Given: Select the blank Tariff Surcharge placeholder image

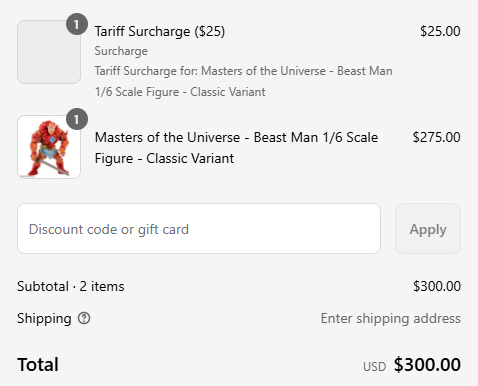Looking at the screenshot, I should pyautogui.click(x=49, y=52).
